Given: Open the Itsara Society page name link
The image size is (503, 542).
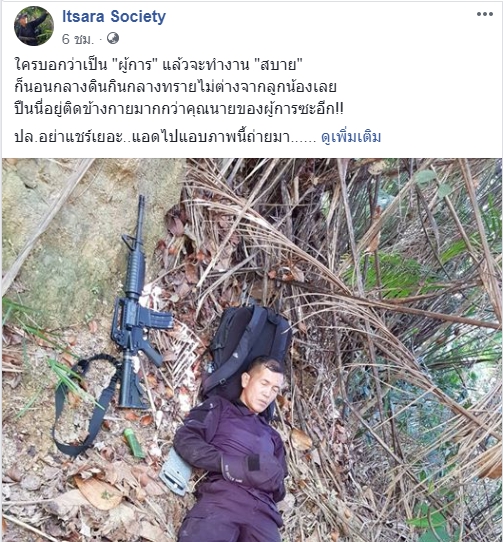Looking at the screenshot, I should (x=114, y=17).
